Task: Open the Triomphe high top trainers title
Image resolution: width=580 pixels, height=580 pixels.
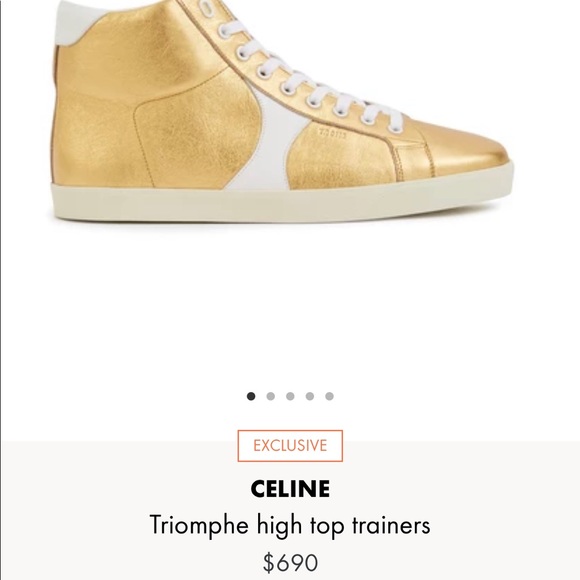Action: (x=290, y=525)
